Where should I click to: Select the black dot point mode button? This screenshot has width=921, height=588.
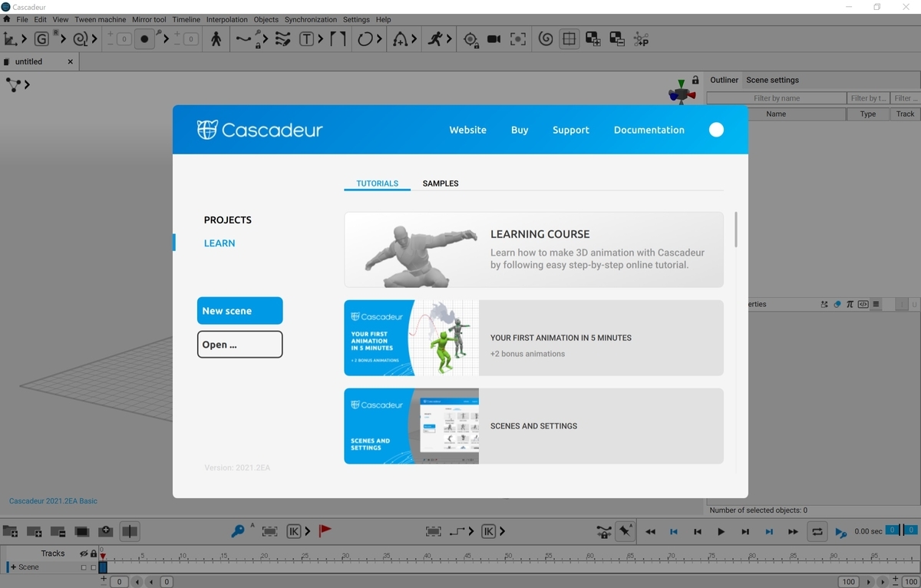pyautogui.click(x=144, y=38)
